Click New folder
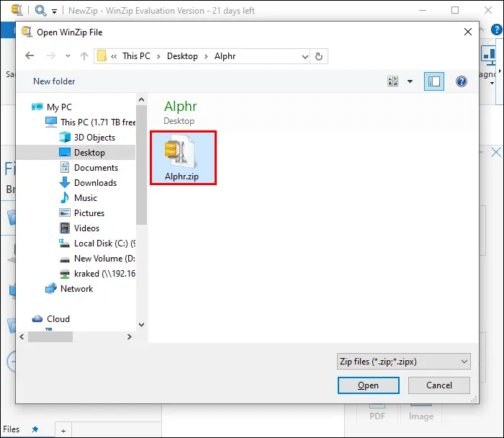The height and width of the screenshot is (438, 504). (x=54, y=81)
